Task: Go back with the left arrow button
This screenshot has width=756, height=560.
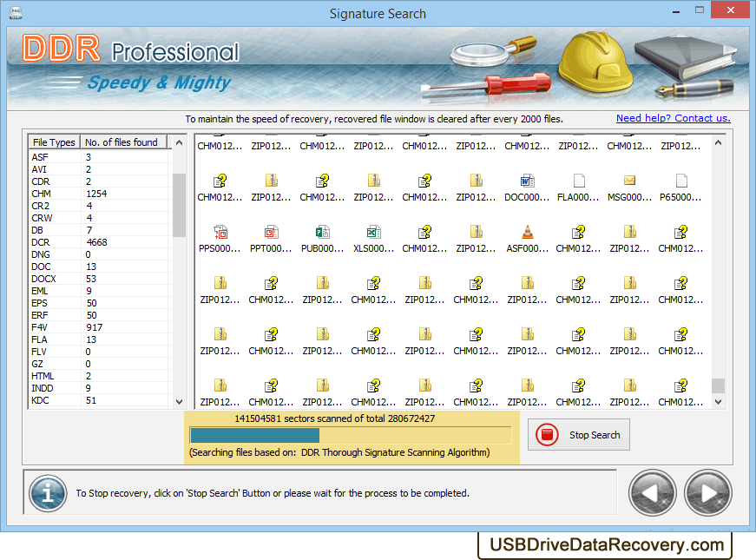Action: click(x=653, y=493)
